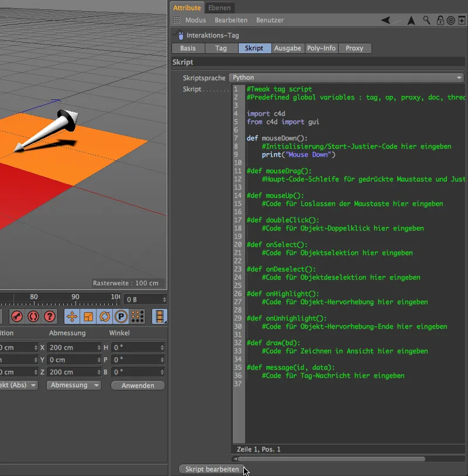Click 'Zeile 1, Pos. 1' status text
The image size is (468, 476).
tap(259, 449)
